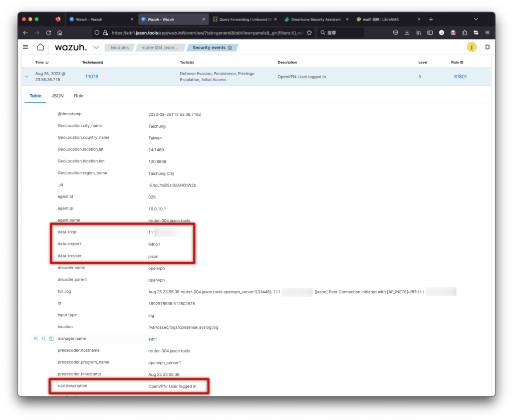This screenshot has height=420, width=513.
Task: Click location value /var/ossec/logs/opnsense_syslog.log
Action: pyautogui.click(x=183, y=327)
